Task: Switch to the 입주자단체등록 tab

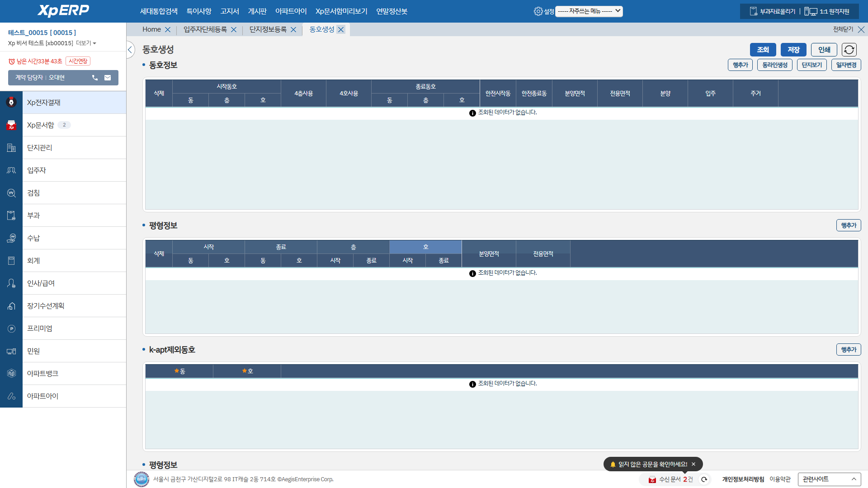Action: tap(205, 30)
